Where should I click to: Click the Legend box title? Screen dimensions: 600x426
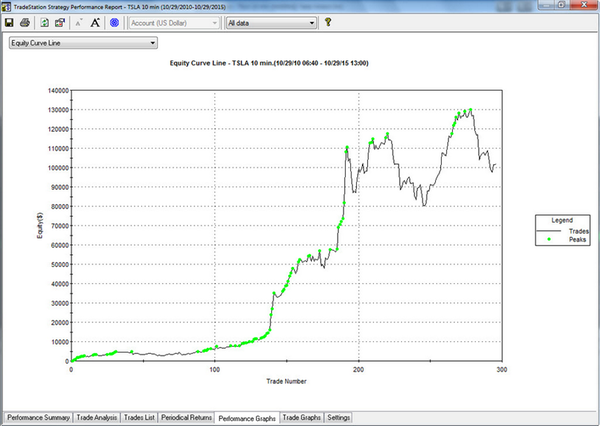point(562,220)
